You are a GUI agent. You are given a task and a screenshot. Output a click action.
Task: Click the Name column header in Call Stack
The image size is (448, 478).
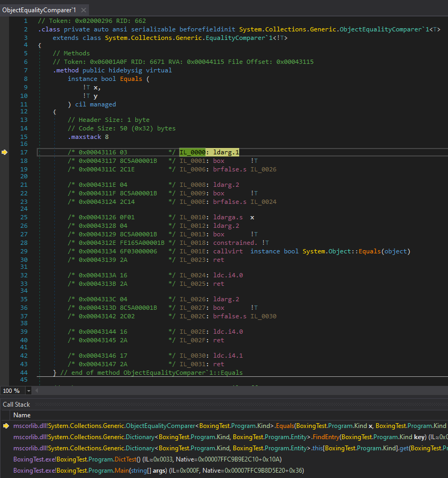point(22,415)
